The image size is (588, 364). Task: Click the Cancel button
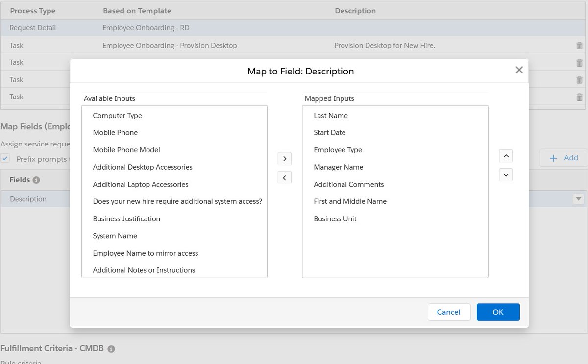click(449, 312)
